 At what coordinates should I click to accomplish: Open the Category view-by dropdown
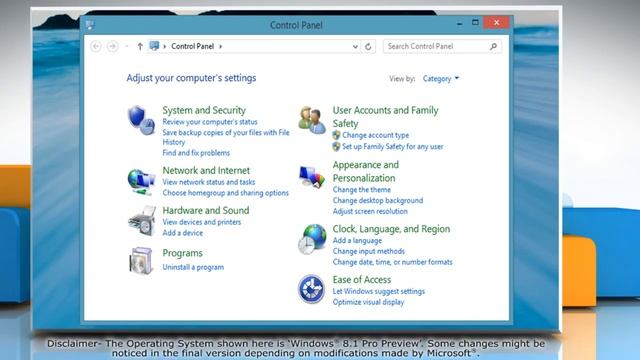click(x=441, y=78)
